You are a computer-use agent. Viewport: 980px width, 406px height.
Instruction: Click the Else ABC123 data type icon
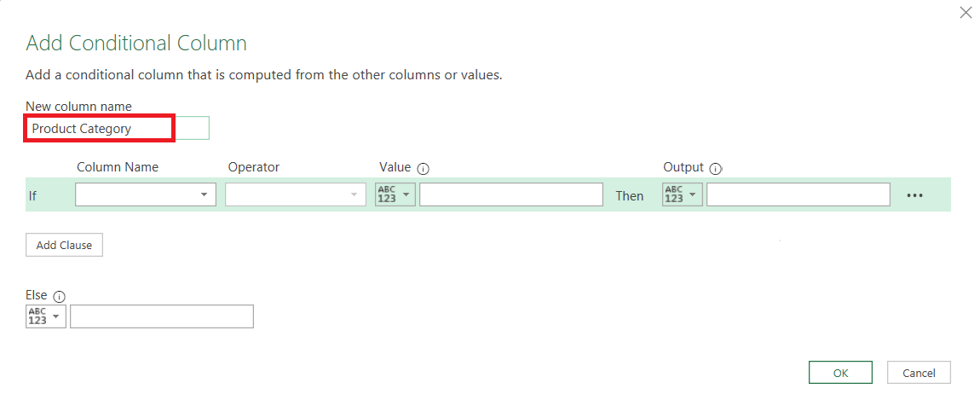[x=37, y=316]
